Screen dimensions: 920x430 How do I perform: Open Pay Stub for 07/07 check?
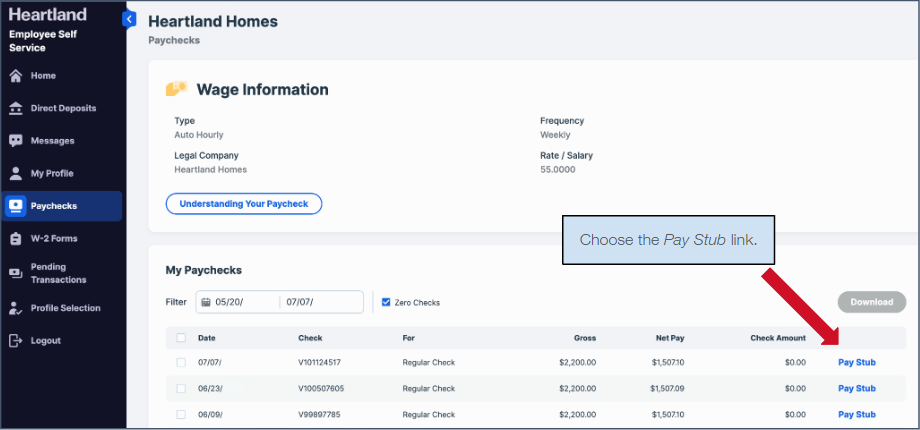(x=857, y=363)
